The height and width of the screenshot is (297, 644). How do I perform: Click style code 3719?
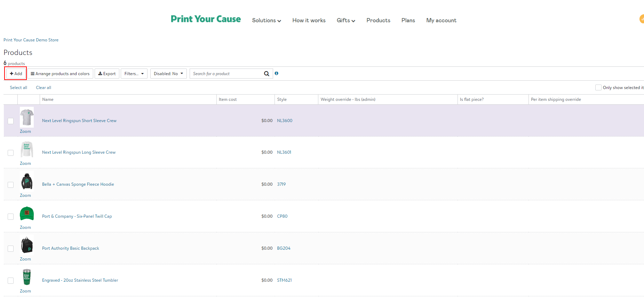coord(281,184)
